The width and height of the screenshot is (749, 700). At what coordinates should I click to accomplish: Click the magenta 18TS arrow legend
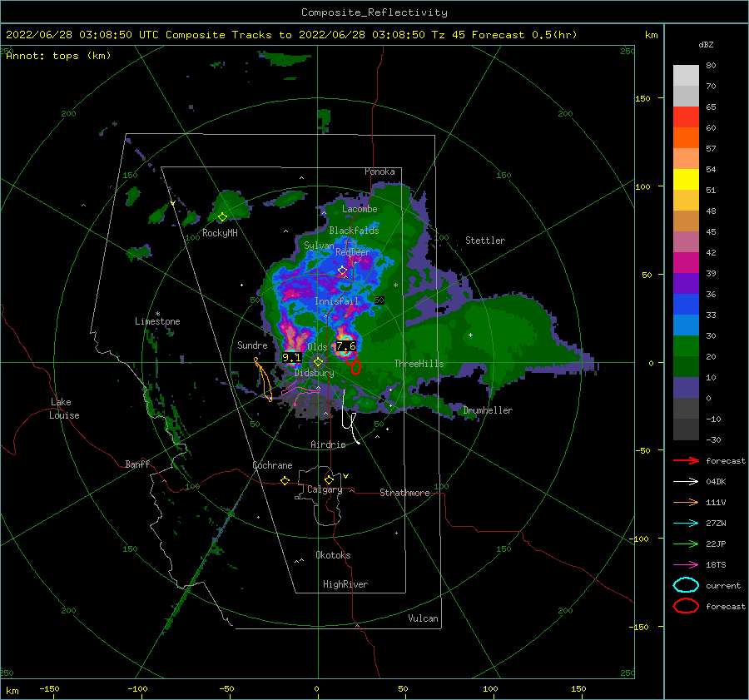click(x=686, y=565)
